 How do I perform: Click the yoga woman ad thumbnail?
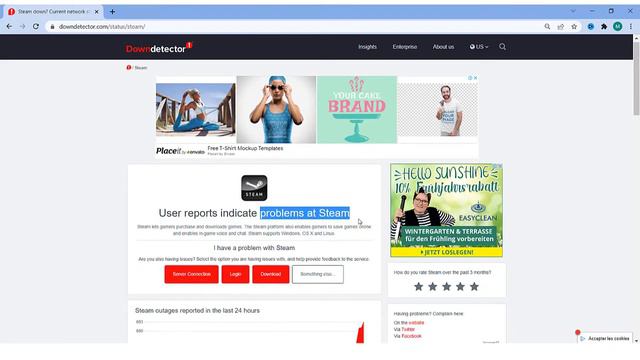click(196, 109)
